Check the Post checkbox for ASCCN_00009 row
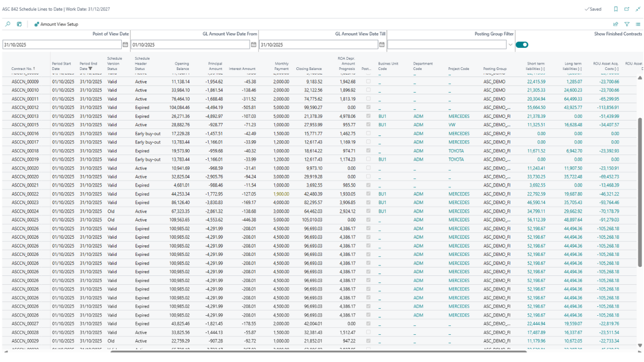The width and height of the screenshot is (644, 362). [368, 81]
